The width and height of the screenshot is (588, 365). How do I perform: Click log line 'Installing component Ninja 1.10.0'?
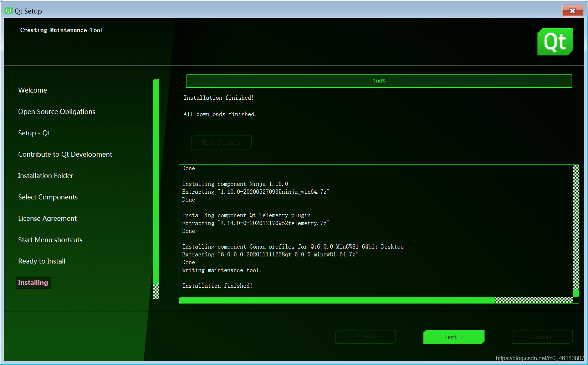235,184
